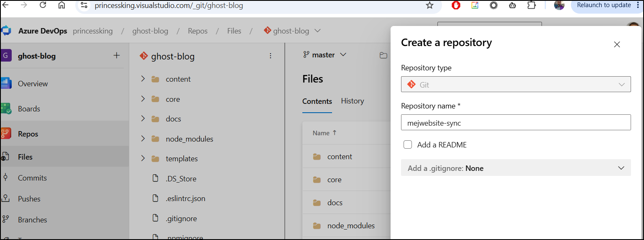Open more options for ghost-blog tree
Viewport: 644px width, 240px height.
click(x=271, y=56)
